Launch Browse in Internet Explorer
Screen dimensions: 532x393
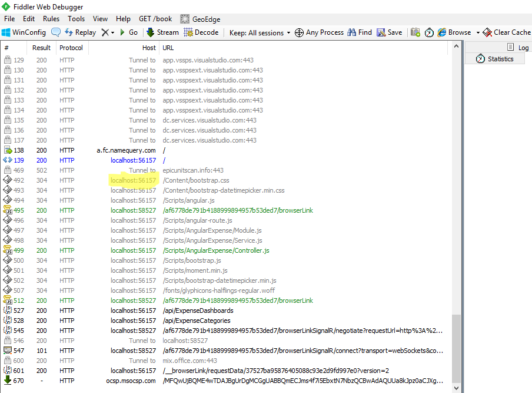(454, 32)
